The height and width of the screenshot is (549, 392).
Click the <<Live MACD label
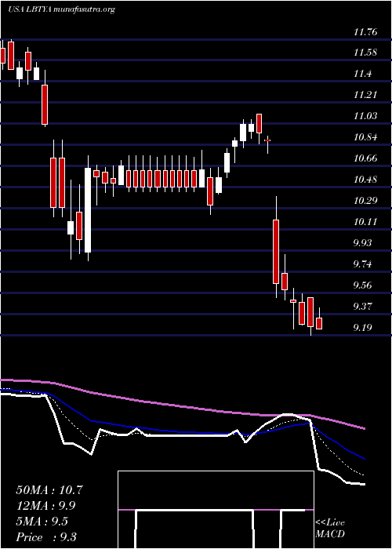tap(330, 529)
